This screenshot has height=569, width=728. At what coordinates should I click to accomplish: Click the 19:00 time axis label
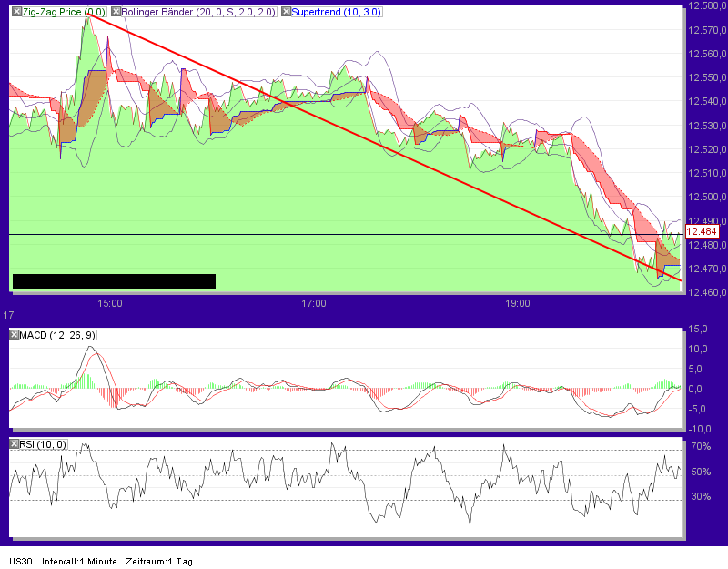click(519, 304)
